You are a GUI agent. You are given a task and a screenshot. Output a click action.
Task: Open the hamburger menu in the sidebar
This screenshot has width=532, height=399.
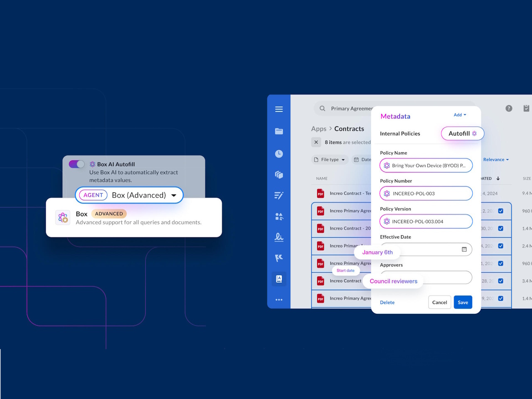point(279,109)
